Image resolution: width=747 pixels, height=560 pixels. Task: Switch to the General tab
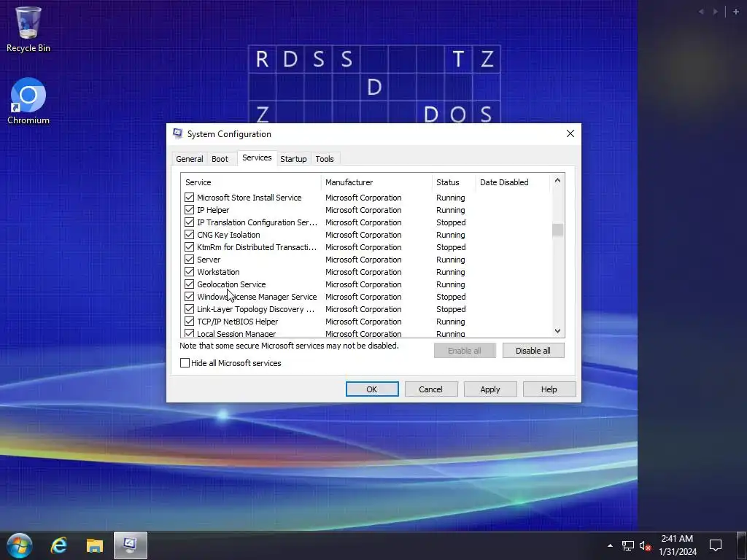[189, 159]
